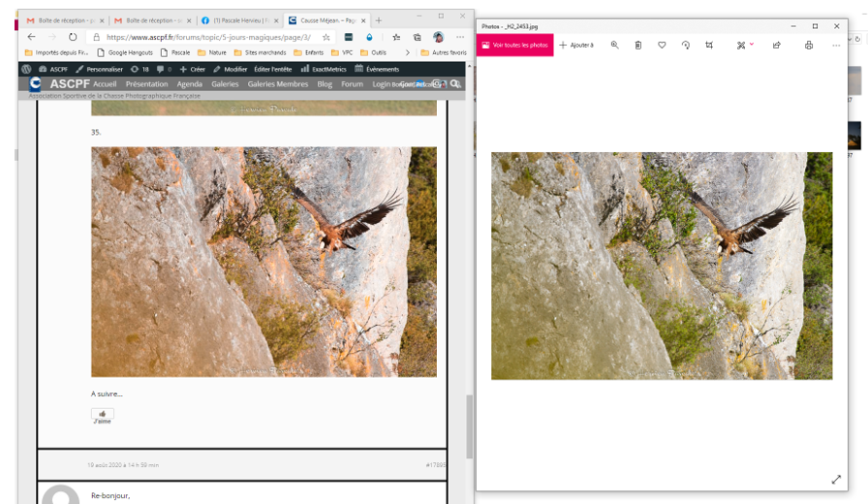Open the edit and create dropdown
The image size is (868, 504).
pyautogui.click(x=744, y=45)
